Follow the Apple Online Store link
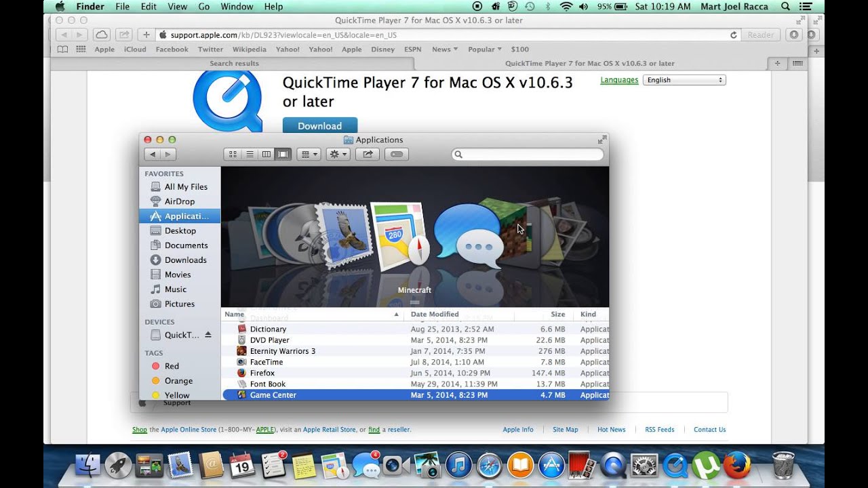The height and width of the screenshot is (488, 868). [x=189, y=430]
